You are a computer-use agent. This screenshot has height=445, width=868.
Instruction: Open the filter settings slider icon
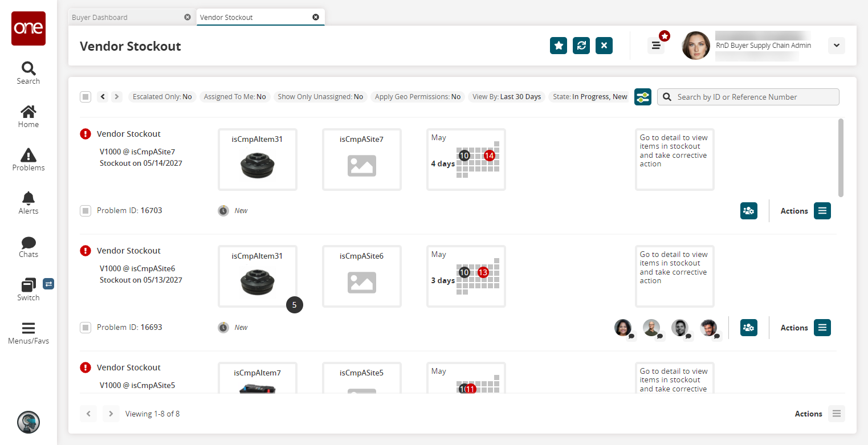pos(643,97)
